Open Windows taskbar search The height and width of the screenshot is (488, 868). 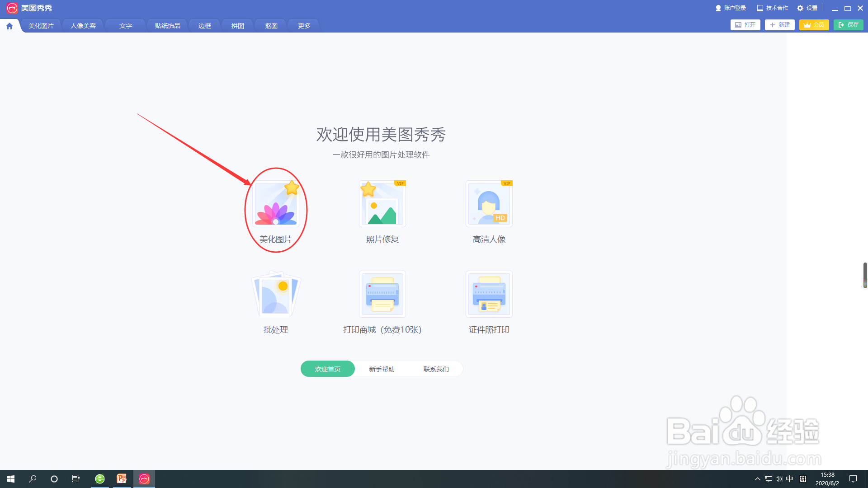coord(33,479)
